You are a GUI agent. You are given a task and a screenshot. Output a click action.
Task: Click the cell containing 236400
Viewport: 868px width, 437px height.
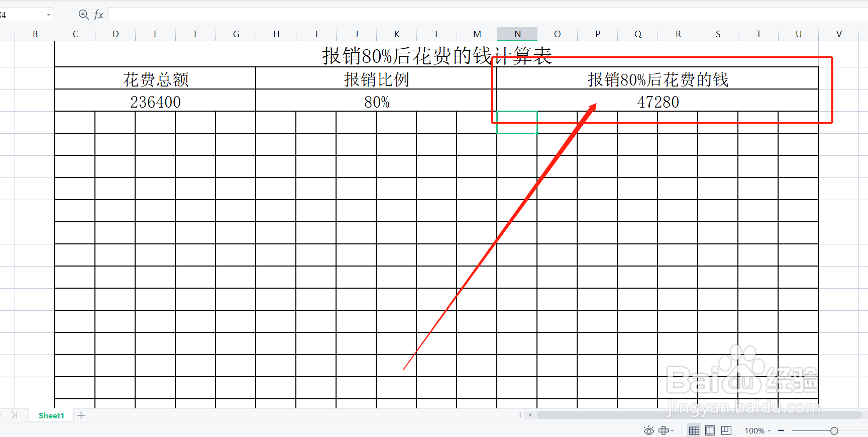156,101
